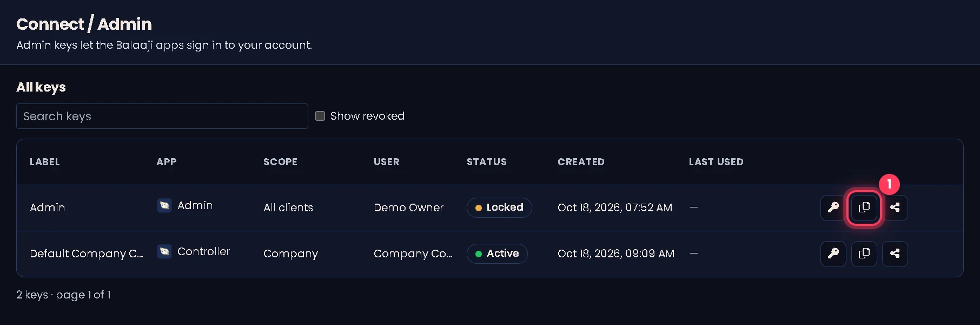The width and height of the screenshot is (980, 325).
Task: Click the APP column header
Action: tap(167, 162)
